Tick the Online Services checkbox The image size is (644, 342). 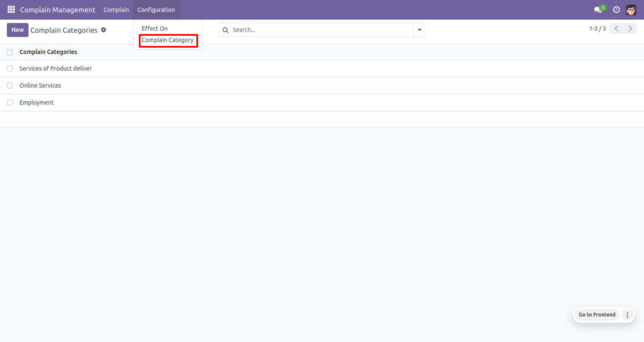point(10,85)
